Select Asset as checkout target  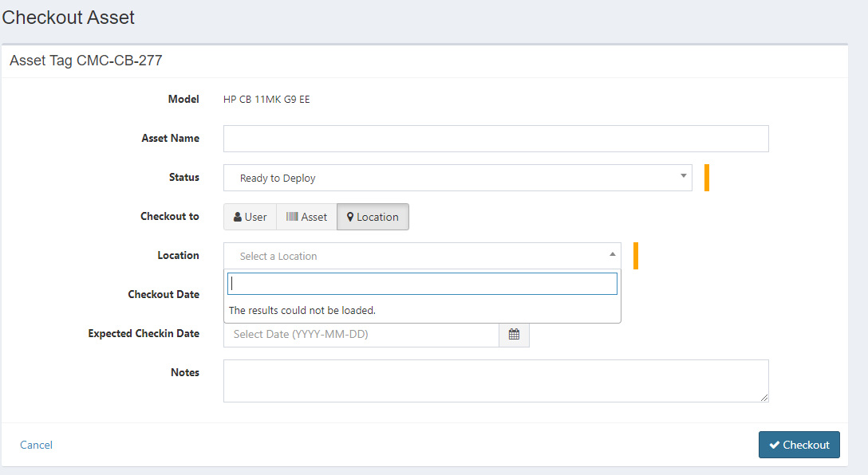pos(306,217)
